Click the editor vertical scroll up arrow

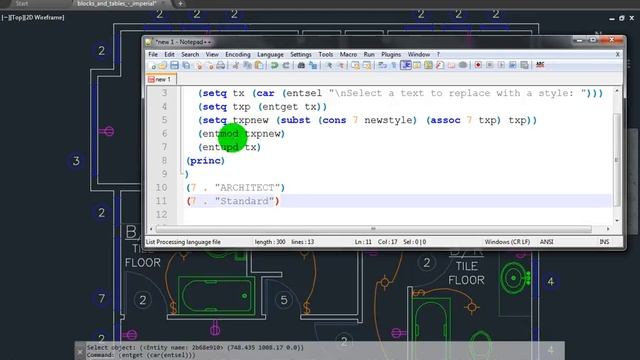(617, 91)
